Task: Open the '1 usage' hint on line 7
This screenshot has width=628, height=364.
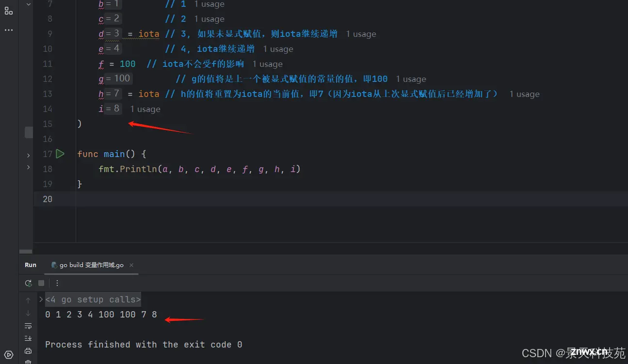Action: (209, 4)
